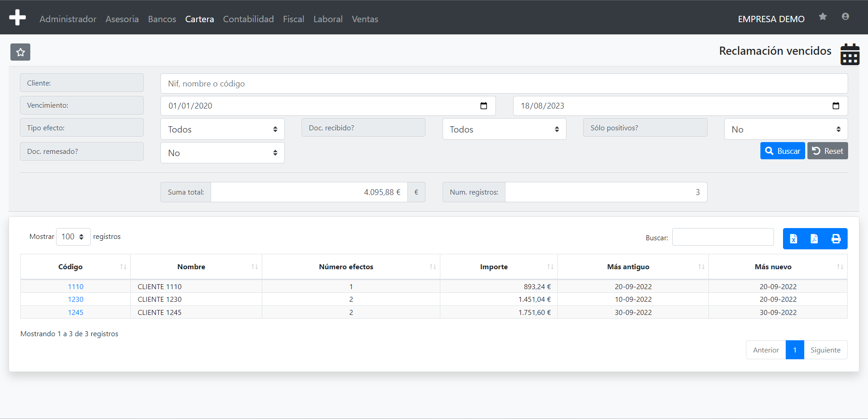
Task: Expand the Tipo efecto Todos dropdown
Action: tap(222, 129)
